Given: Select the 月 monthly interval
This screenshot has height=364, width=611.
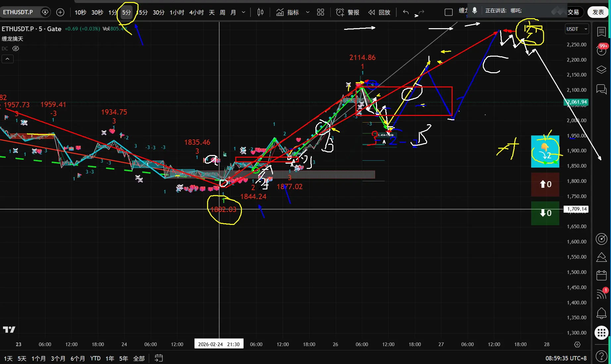Looking at the screenshot, I should [x=233, y=12].
